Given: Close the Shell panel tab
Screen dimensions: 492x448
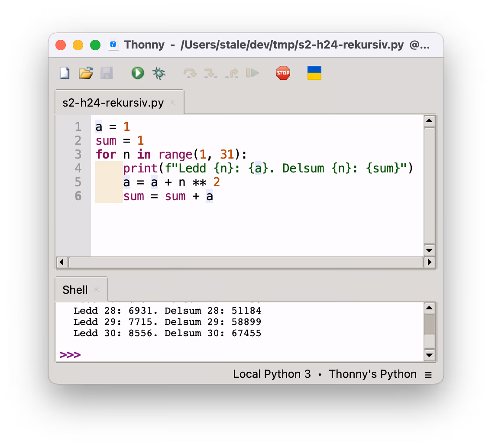Looking at the screenshot, I should [x=96, y=289].
